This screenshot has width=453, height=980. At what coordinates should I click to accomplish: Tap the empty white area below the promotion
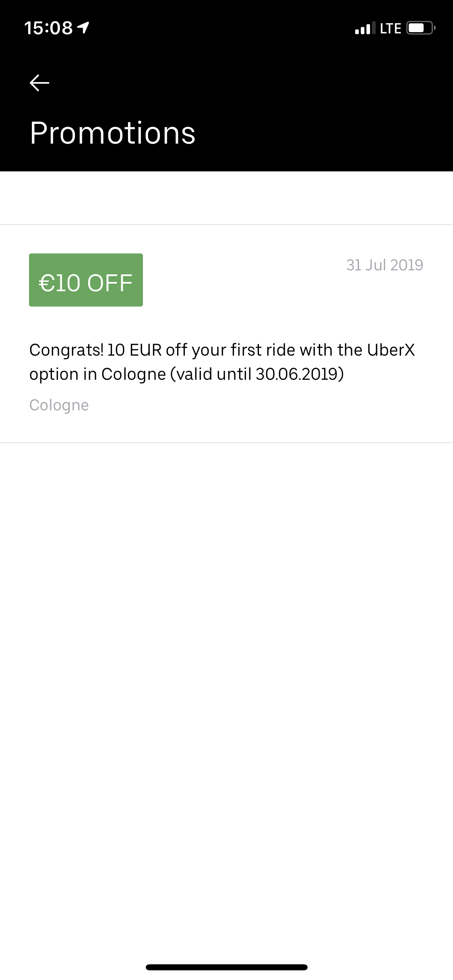[226, 684]
